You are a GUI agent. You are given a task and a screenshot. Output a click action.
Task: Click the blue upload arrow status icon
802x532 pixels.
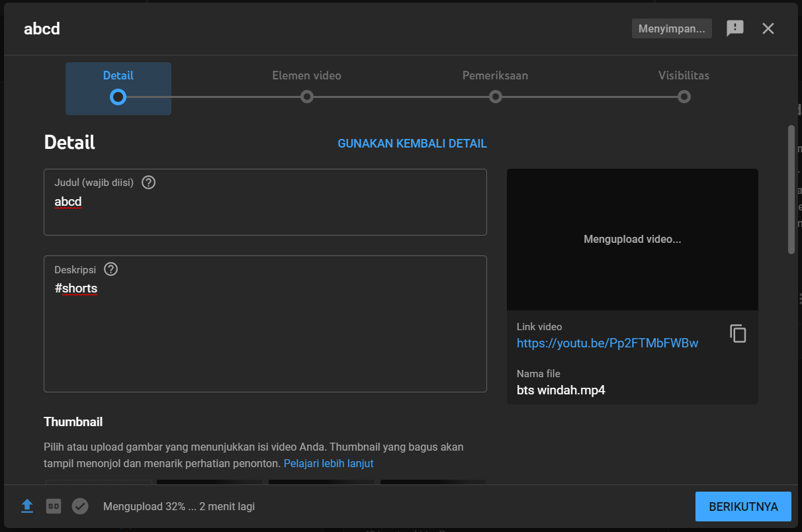27,506
